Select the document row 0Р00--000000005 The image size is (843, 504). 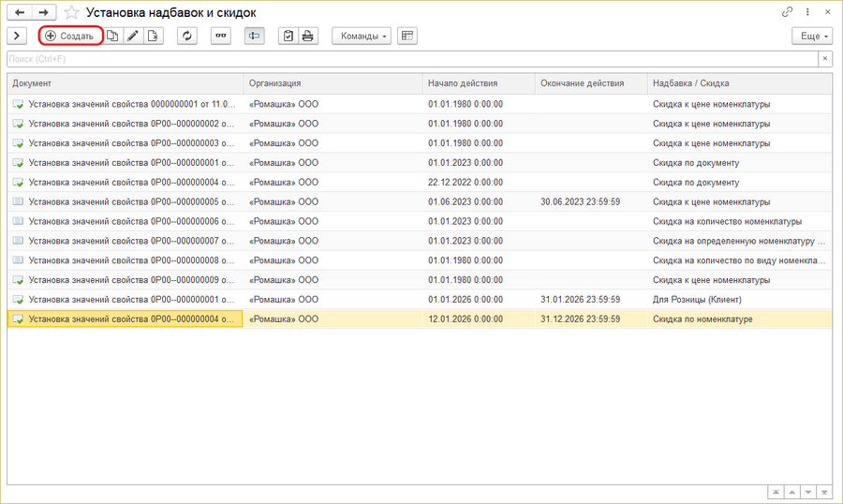click(x=420, y=201)
